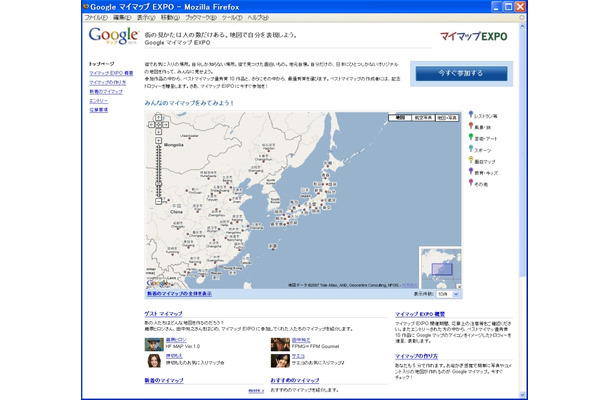Click the link in the bar below the map
Screen dimensions: 610x400
click(x=179, y=294)
